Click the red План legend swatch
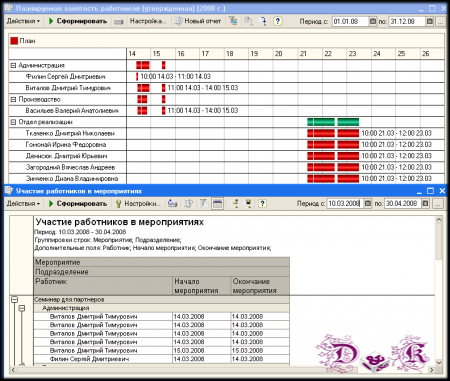 [14, 41]
